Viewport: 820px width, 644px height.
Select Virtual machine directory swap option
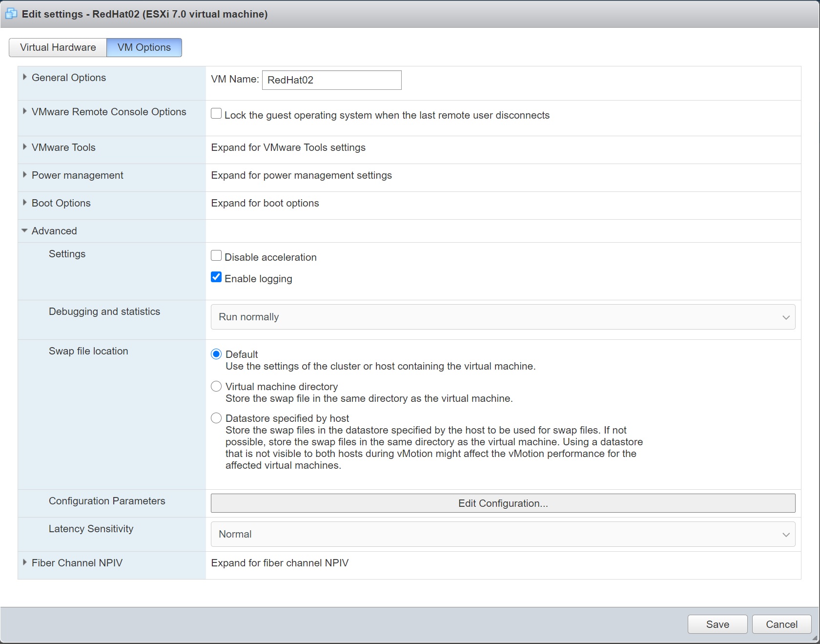216,387
